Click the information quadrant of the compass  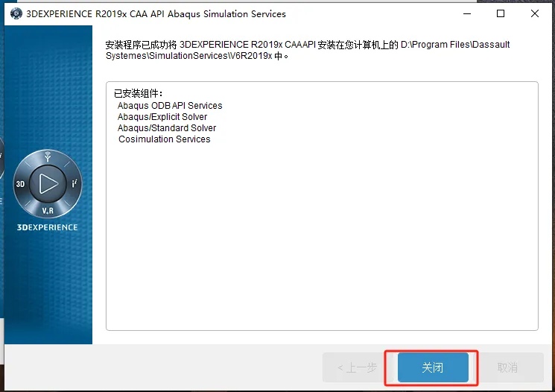[x=74, y=183]
